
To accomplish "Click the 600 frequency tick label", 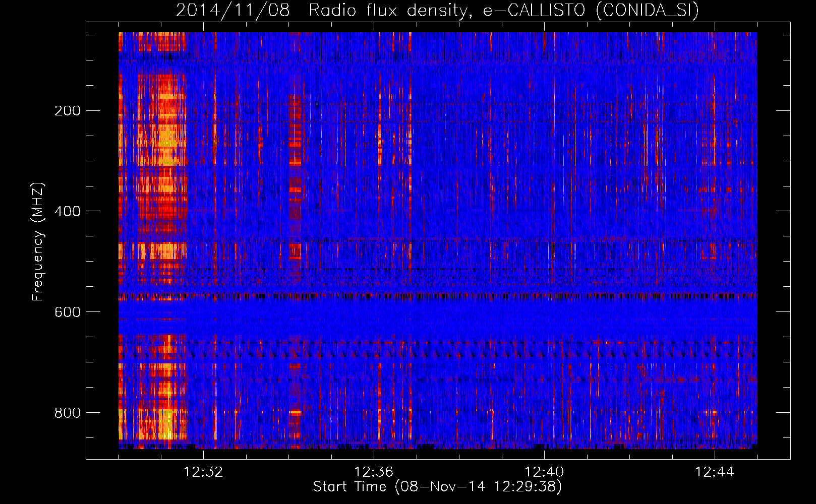I will [x=68, y=312].
